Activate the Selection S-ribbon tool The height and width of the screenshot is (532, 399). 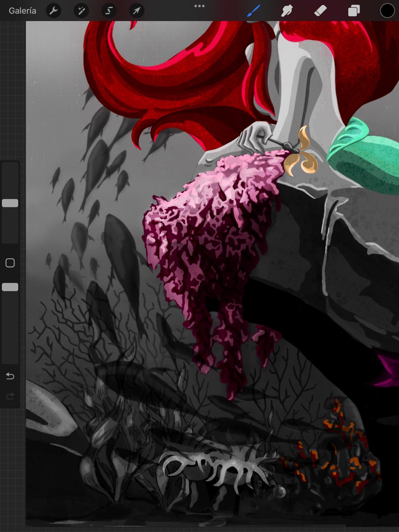(x=109, y=11)
